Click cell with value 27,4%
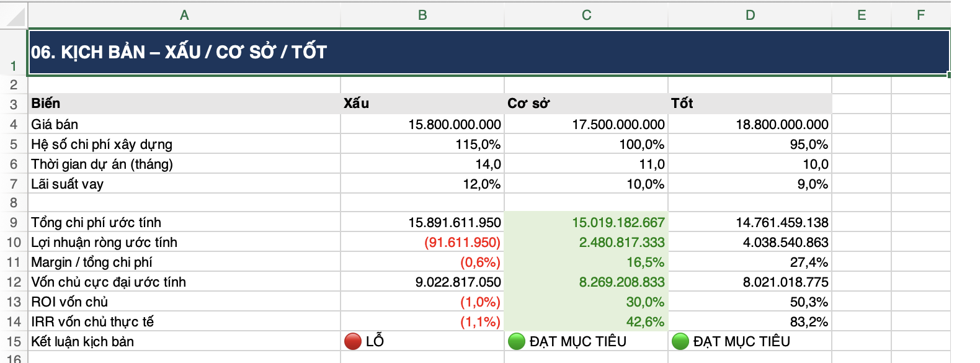The height and width of the screenshot is (363, 980). [x=750, y=262]
